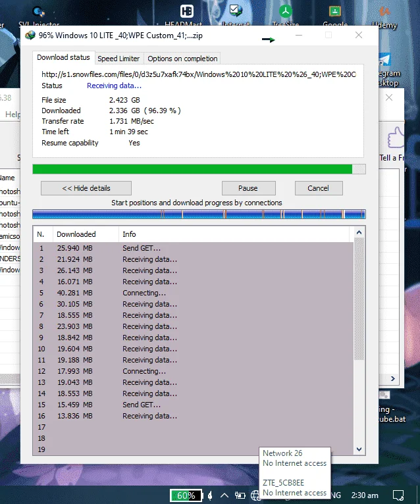
Task: Click the thumbs-up Tell a Friend icon
Action: click(396, 138)
